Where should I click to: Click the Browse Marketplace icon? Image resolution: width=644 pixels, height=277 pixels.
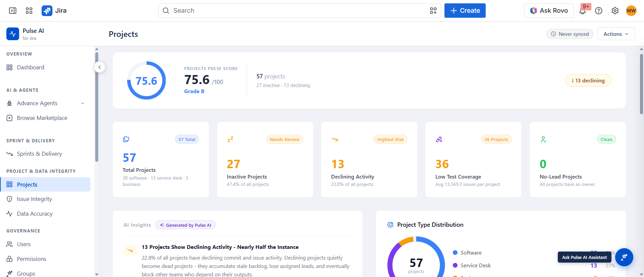click(x=9, y=118)
